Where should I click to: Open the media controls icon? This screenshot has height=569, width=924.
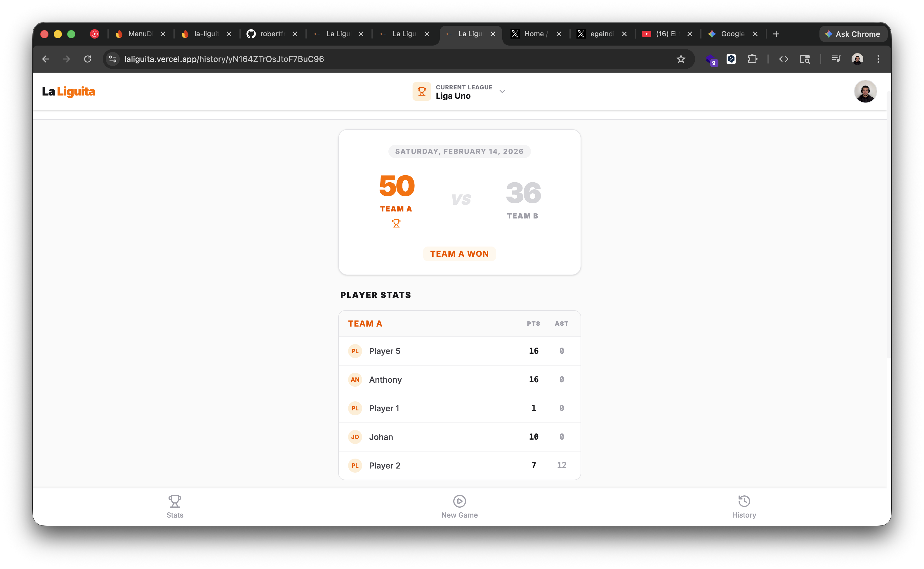pyautogui.click(x=836, y=59)
